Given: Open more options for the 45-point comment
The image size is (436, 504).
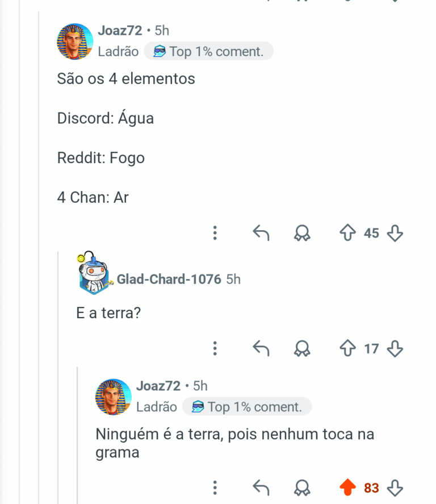Looking at the screenshot, I should [x=215, y=233].
